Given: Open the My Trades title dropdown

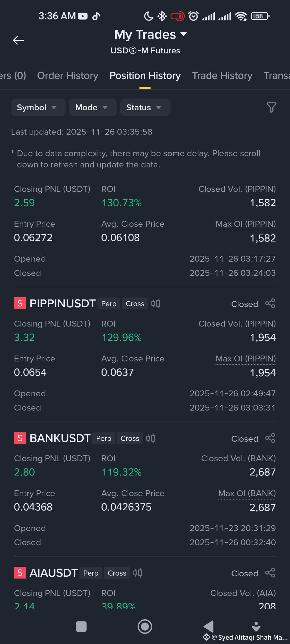Looking at the screenshot, I should tap(150, 34).
